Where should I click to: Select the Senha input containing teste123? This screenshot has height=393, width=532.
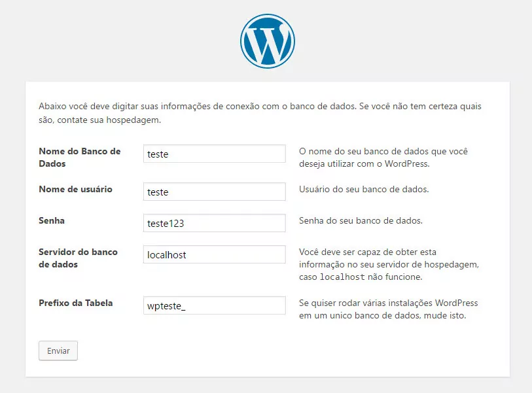coord(215,223)
